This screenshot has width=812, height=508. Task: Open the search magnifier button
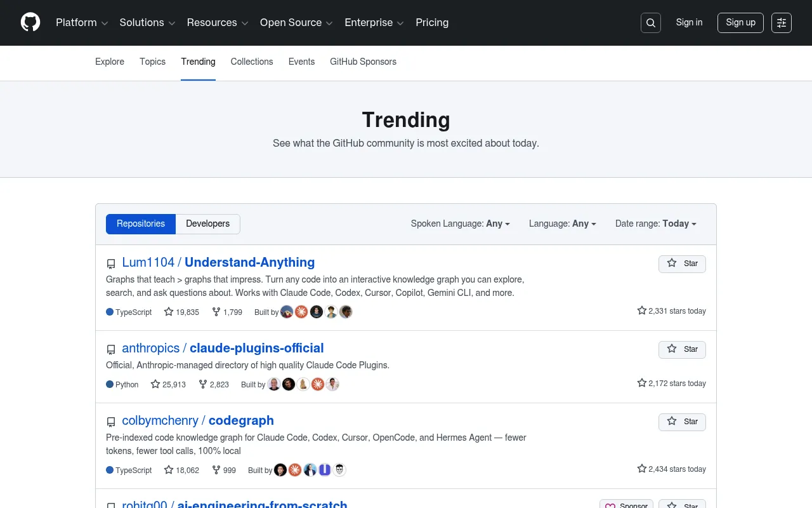651,23
